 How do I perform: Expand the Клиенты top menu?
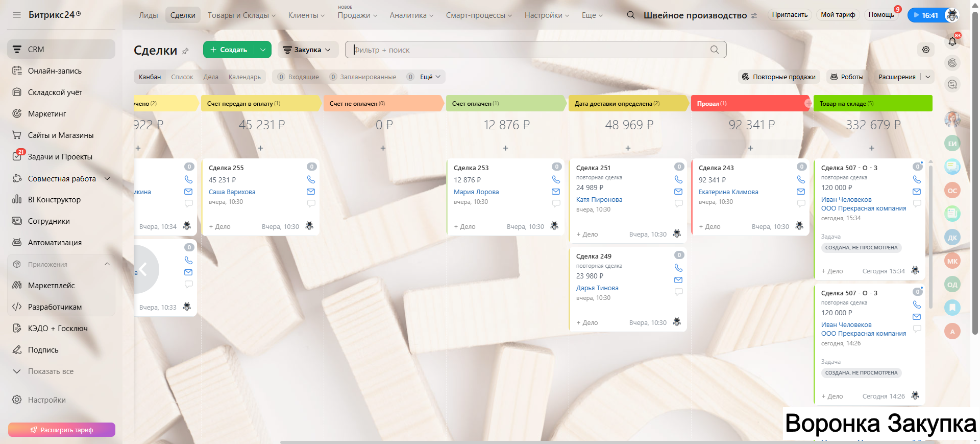[306, 15]
